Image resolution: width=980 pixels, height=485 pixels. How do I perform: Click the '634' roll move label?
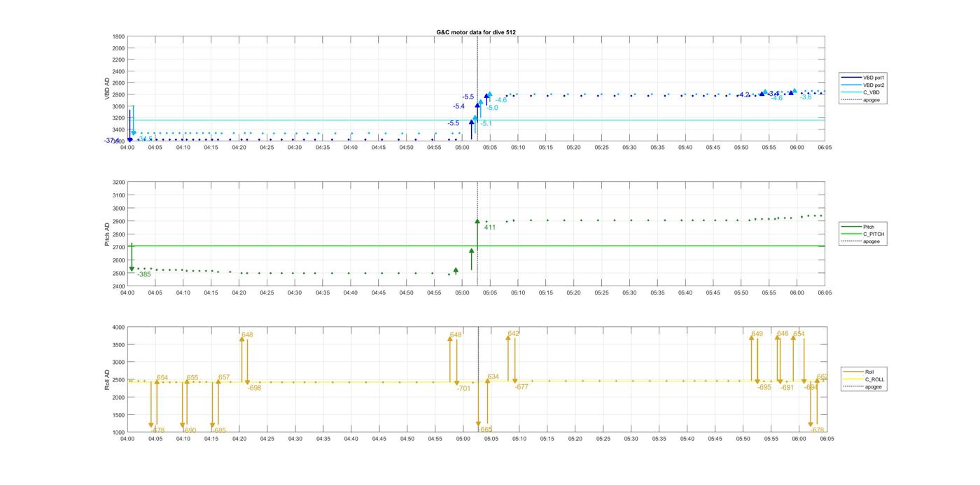coord(493,377)
